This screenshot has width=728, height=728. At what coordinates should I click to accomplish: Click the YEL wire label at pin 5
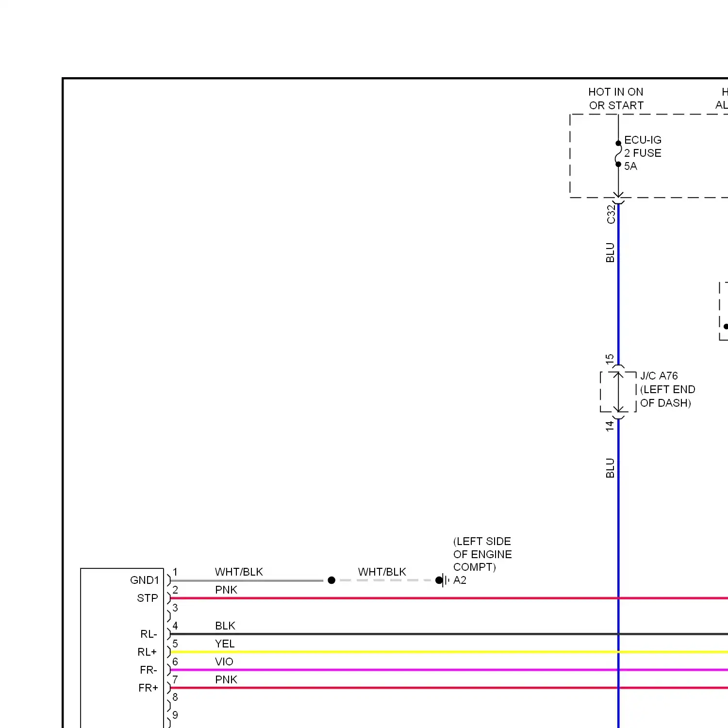pos(225,644)
